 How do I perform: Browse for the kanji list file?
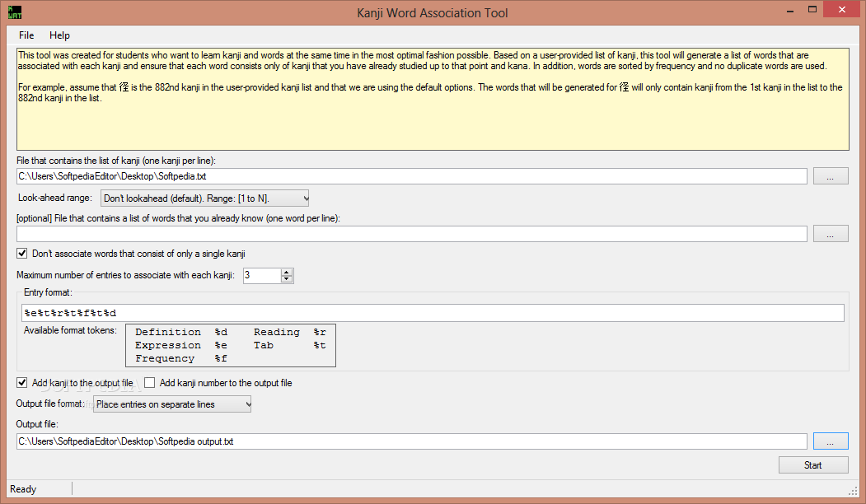coord(830,177)
